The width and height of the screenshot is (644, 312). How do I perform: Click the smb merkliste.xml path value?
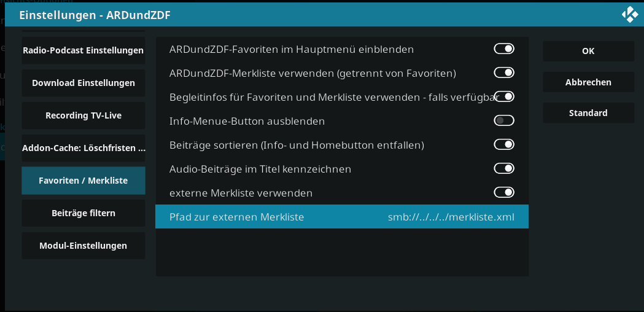pyautogui.click(x=451, y=217)
